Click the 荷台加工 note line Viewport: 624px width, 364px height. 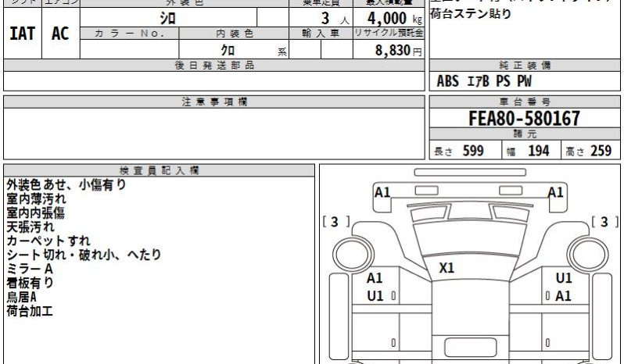click(x=30, y=311)
